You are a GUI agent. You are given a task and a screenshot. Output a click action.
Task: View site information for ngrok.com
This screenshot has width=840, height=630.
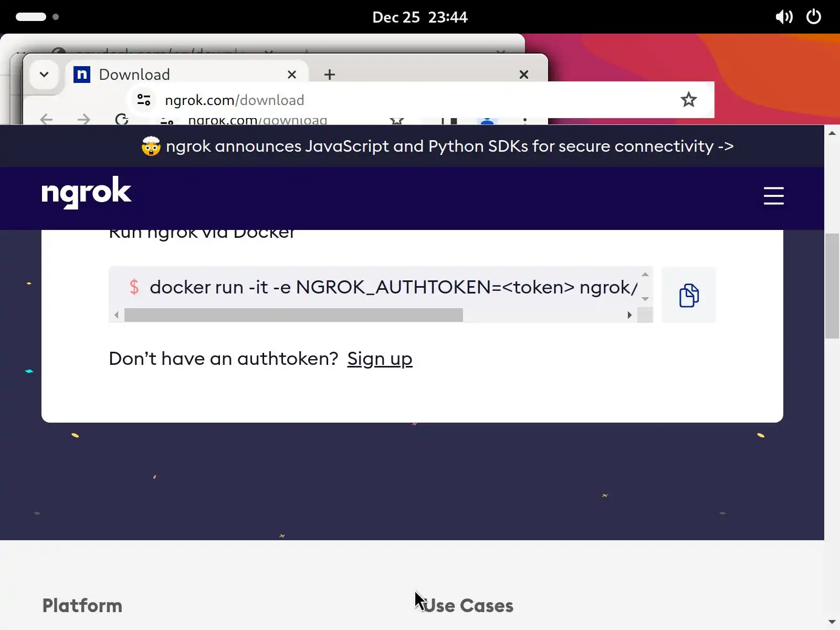click(144, 100)
